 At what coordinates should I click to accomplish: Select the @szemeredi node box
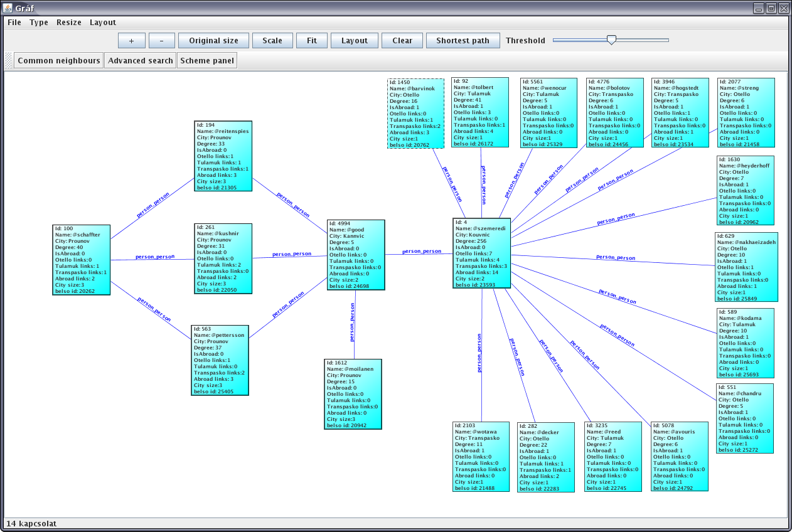pos(481,253)
